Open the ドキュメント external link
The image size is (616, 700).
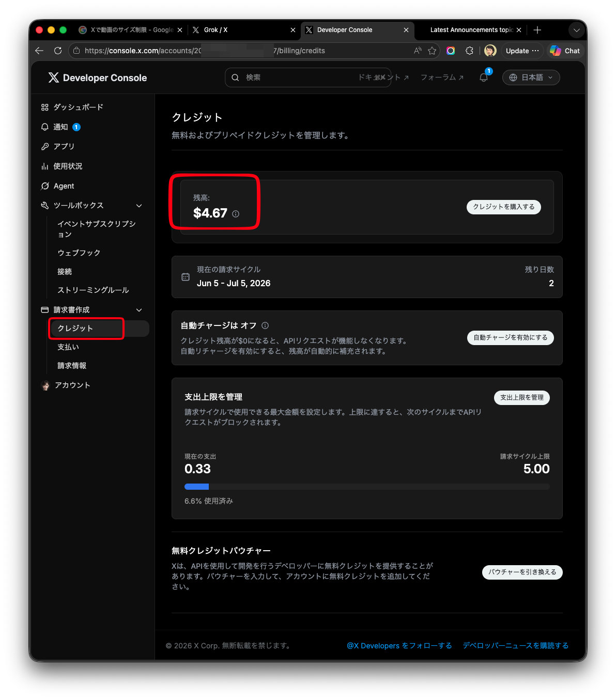pos(383,77)
